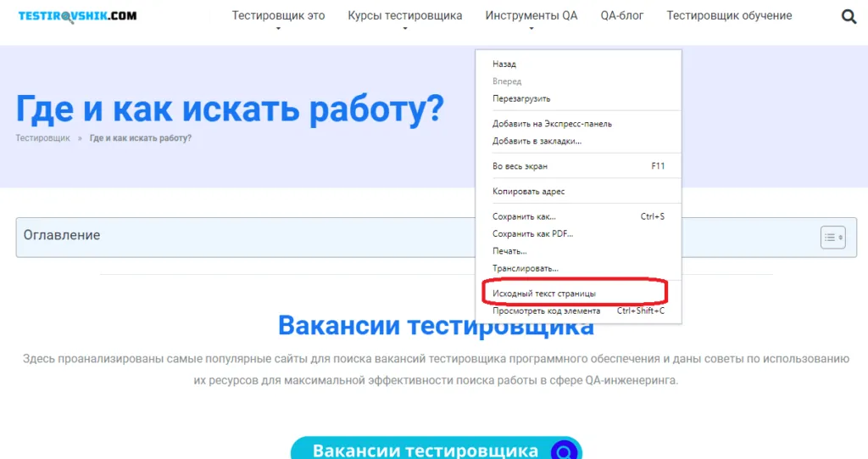Choose Транслировать… in the context menu
This screenshot has height=459, width=868.
578,268
